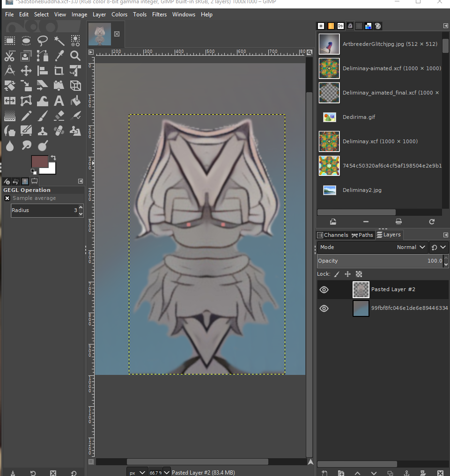Select the Crop tool
The height and width of the screenshot is (476, 450).
pos(59,71)
